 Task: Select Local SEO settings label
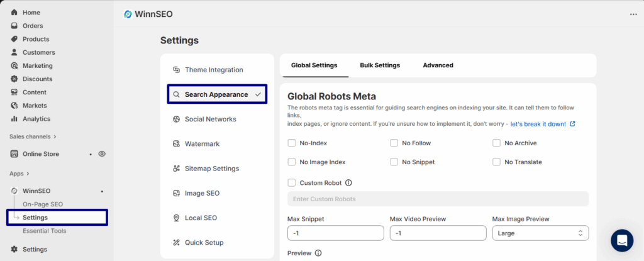click(x=201, y=218)
